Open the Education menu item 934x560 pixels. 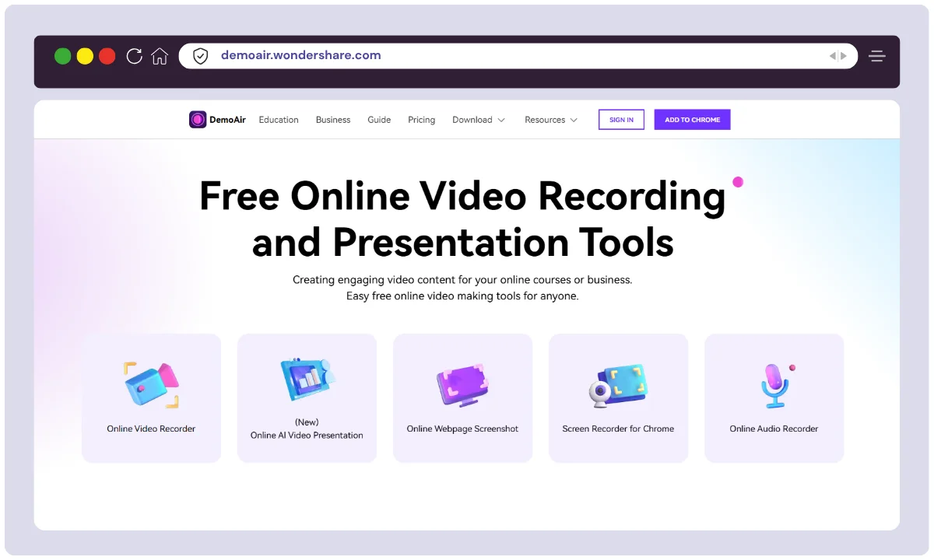click(279, 120)
